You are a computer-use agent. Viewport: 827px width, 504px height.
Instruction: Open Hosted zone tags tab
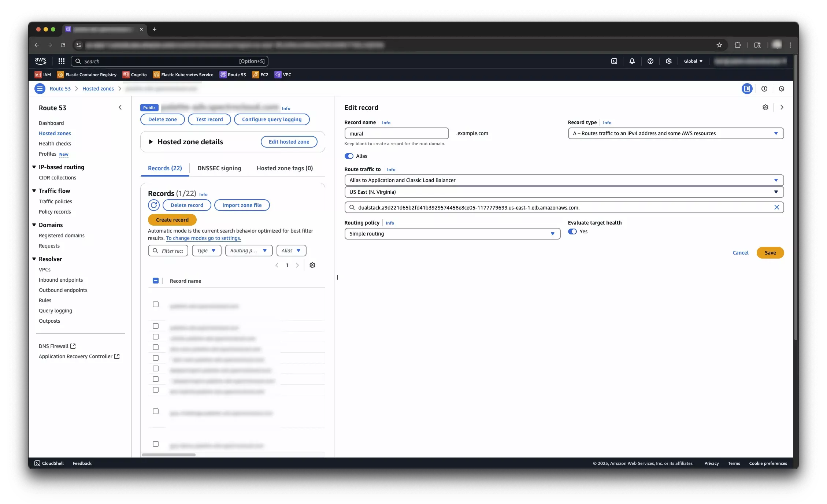click(x=285, y=168)
